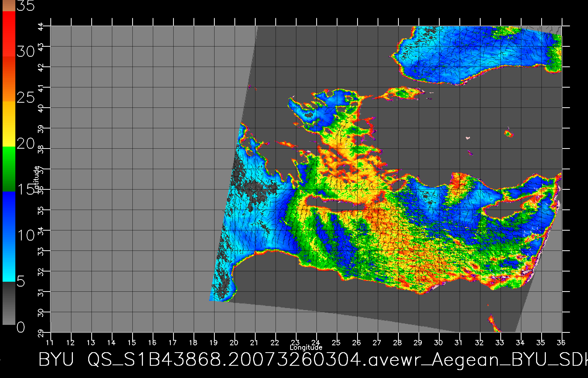Click the yellow segment of the color bar
This screenshot has width=588, height=378.
(9, 124)
